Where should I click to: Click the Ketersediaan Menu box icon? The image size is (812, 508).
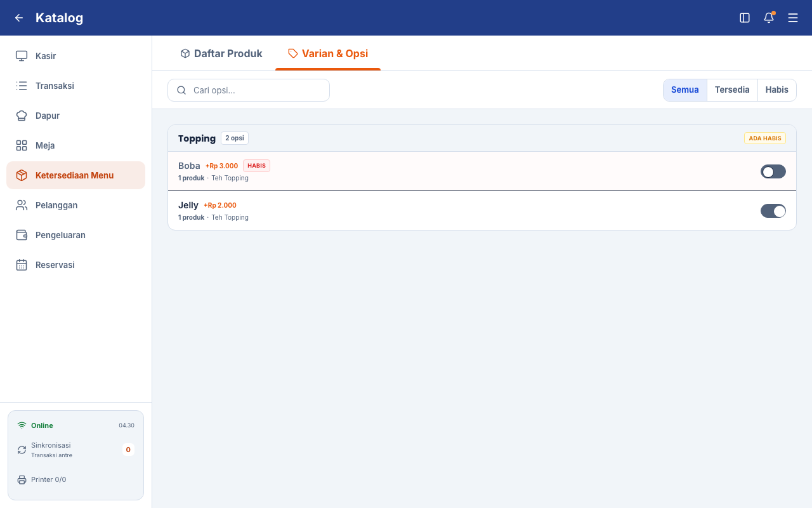[22, 175]
